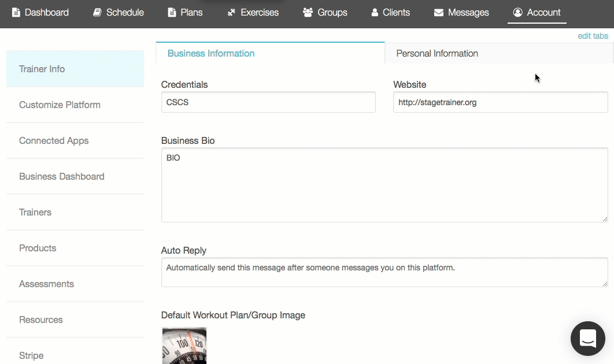Click the Clients person icon
The width and height of the screenshot is (614, 364).
pyautogui.click(x=375, y=12)
